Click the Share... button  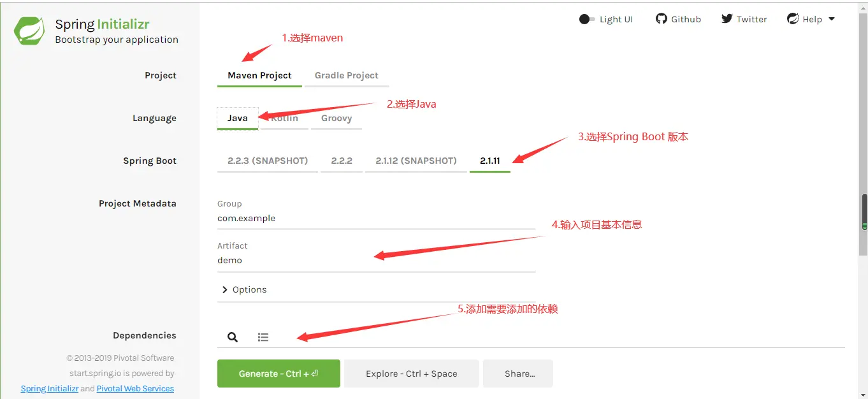click(518, 374)
